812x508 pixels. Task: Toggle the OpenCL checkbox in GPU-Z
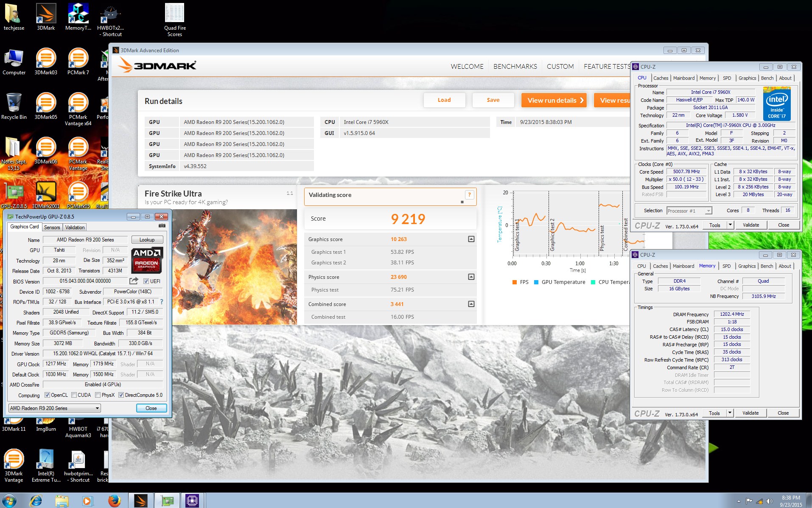tap(47, 395)
